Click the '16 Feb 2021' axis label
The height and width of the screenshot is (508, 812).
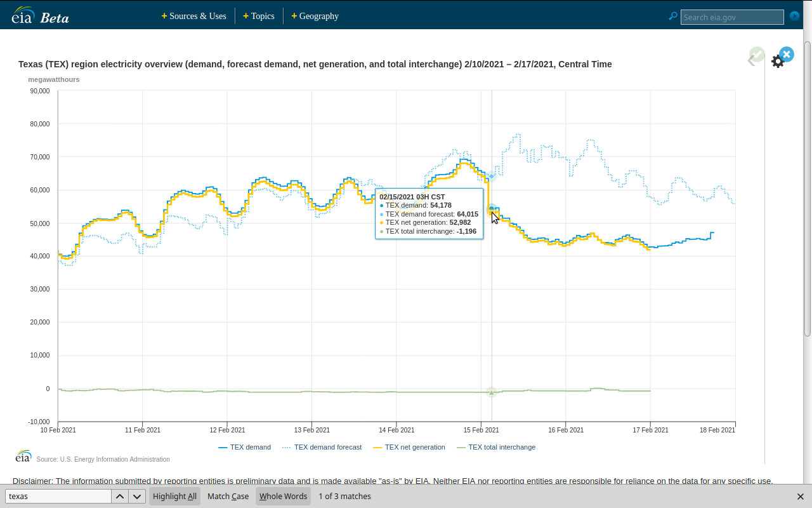[x=566, y=430]
